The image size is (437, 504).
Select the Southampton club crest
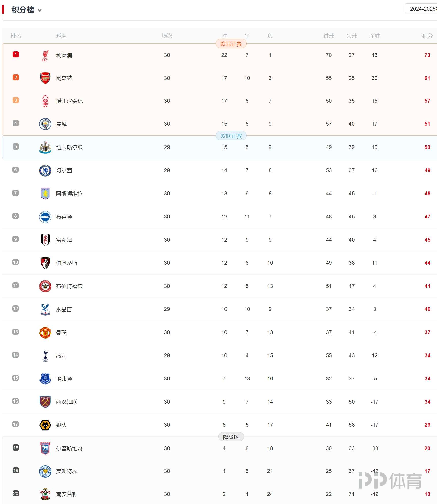[x=45, y=494]
